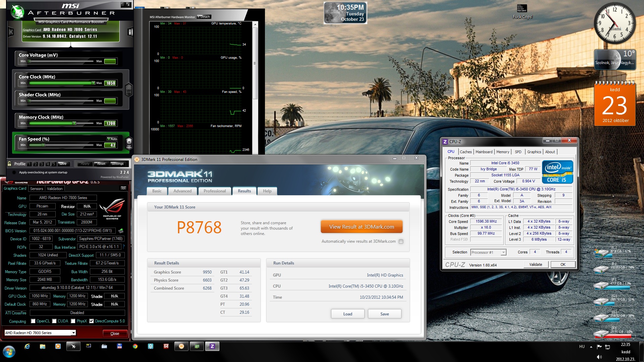Uncheck the DirectCompute 5.0 checkbox
This screenshot has width=644, height=362.
click(91, 321)
